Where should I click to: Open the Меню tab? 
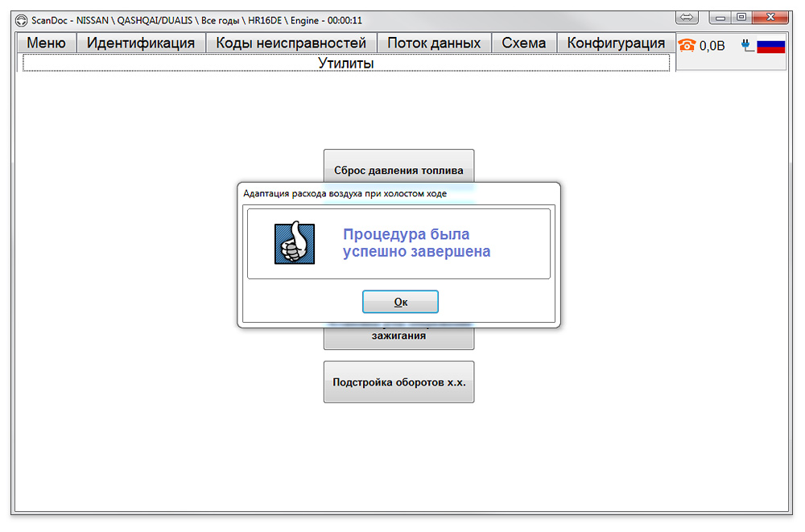(46, 43)
